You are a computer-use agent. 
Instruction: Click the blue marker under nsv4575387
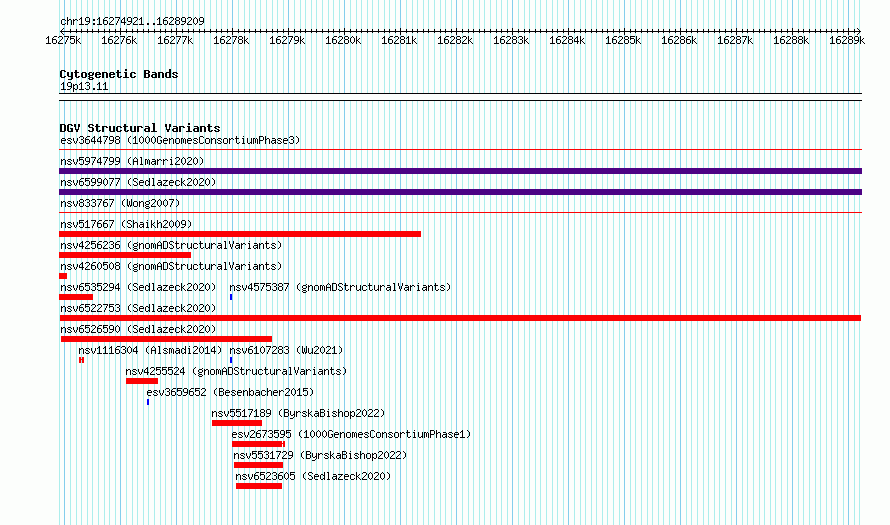pyautogui.click(x=231, y=297)
